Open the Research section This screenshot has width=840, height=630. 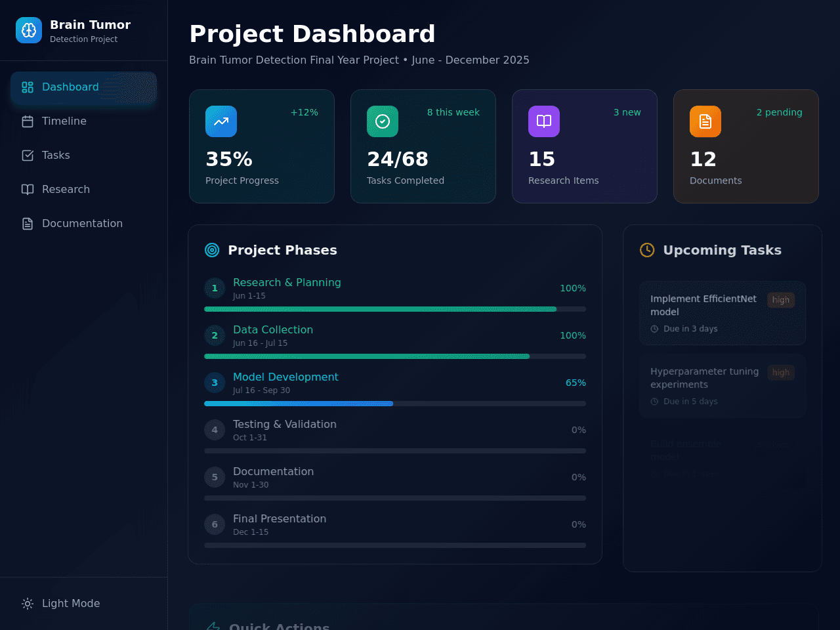coord(83,190)
